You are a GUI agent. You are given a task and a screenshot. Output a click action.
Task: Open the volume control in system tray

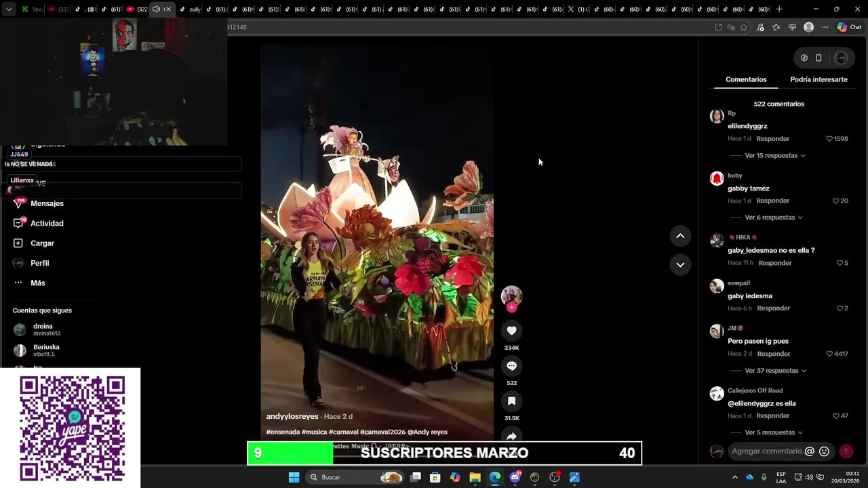809,477
